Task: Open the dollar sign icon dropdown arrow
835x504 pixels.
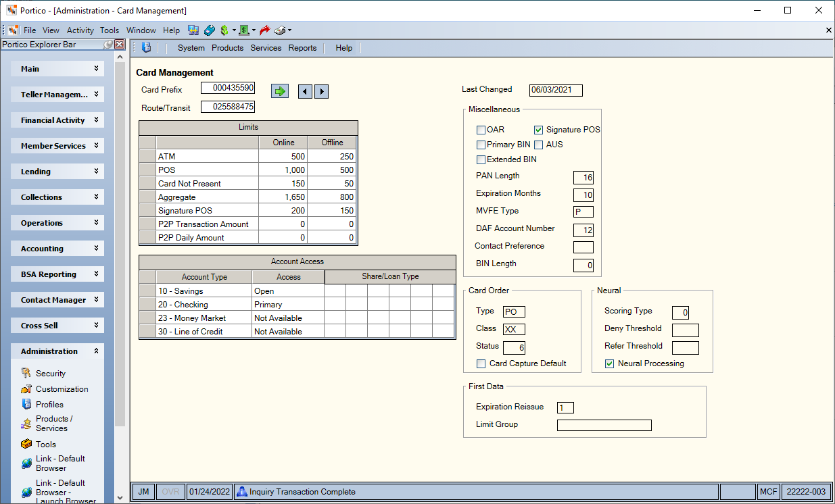Action: (234, 30)
